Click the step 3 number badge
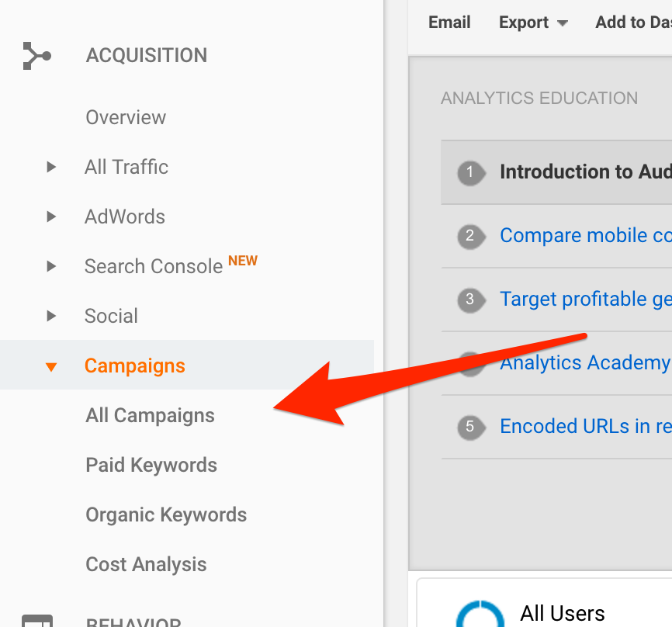Image resolution: width=672 pixels, height=627 pixels. pyautogui.click(x=472, y=300)
